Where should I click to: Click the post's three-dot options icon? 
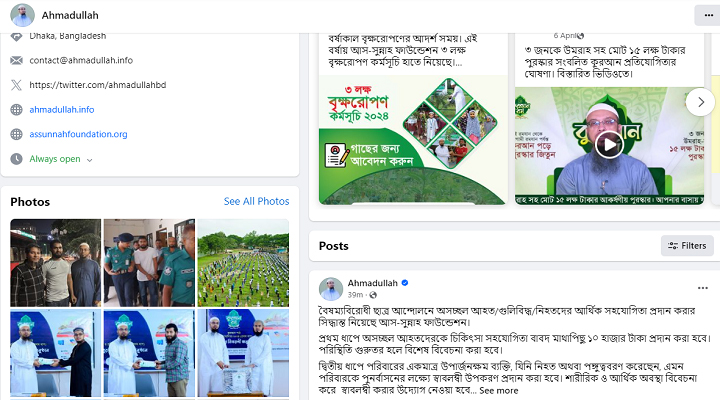tap(703, 288)
